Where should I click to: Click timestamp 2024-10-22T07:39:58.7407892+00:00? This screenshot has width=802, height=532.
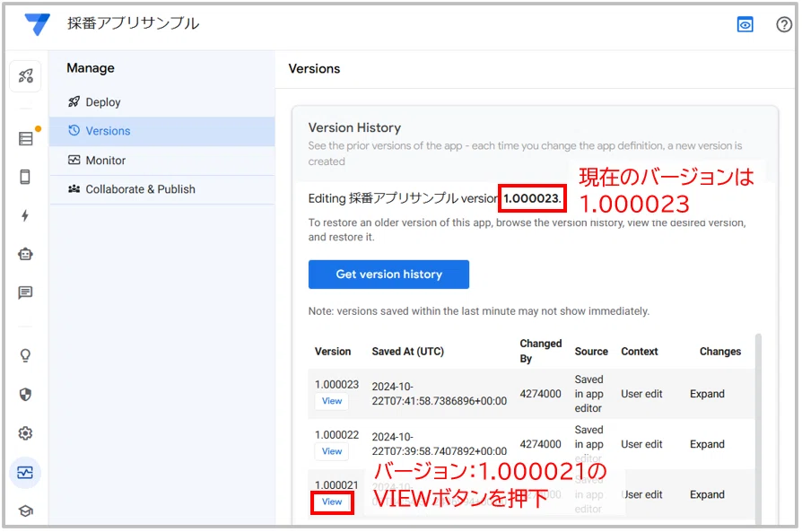(440, 444)
